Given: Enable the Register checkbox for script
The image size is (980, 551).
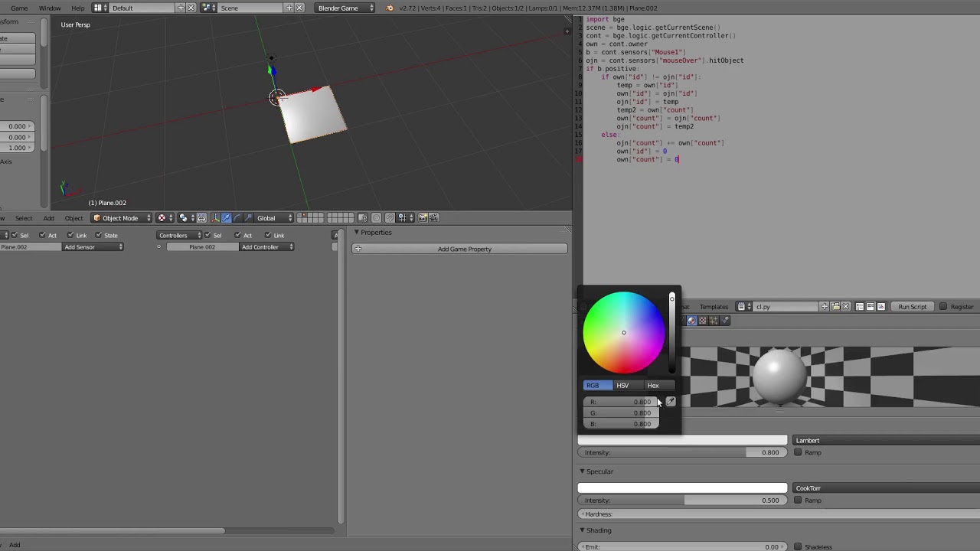Looking at the screenshot, I should pyautogui.click(x=943, y=307).
